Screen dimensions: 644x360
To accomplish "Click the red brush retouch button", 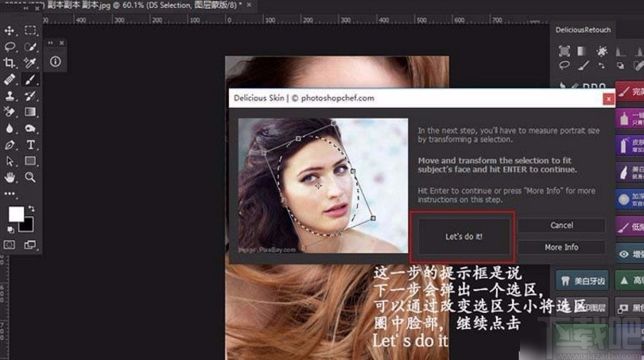I will tap(630, 91).
